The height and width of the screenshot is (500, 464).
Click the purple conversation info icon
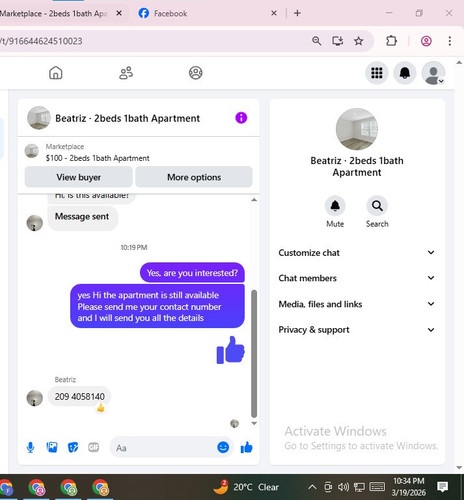click(241, 118)
